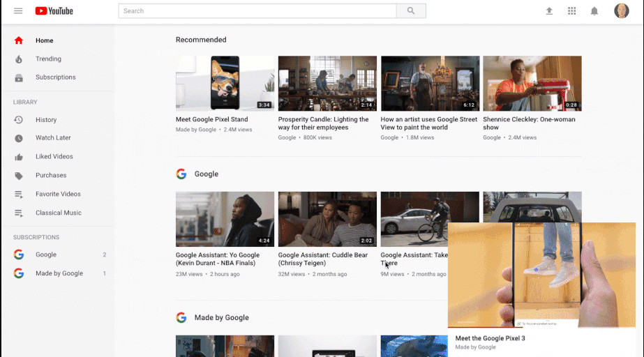644x357 pixels.
Task: Click the Watch Later clock icon
Action: [18, 138]
